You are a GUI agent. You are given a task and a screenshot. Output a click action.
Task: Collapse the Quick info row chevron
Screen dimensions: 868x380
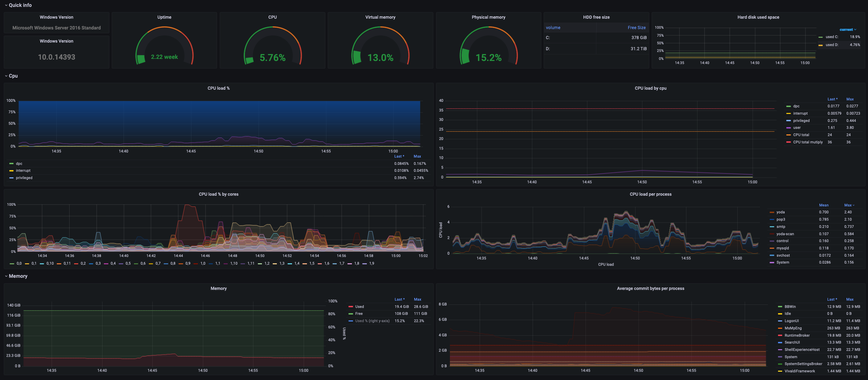6,5
